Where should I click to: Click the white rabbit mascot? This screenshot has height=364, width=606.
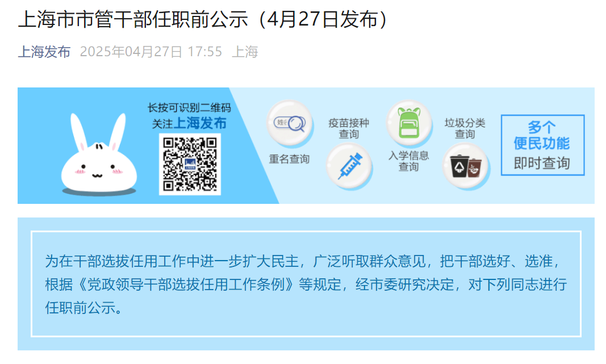[99, 154]
